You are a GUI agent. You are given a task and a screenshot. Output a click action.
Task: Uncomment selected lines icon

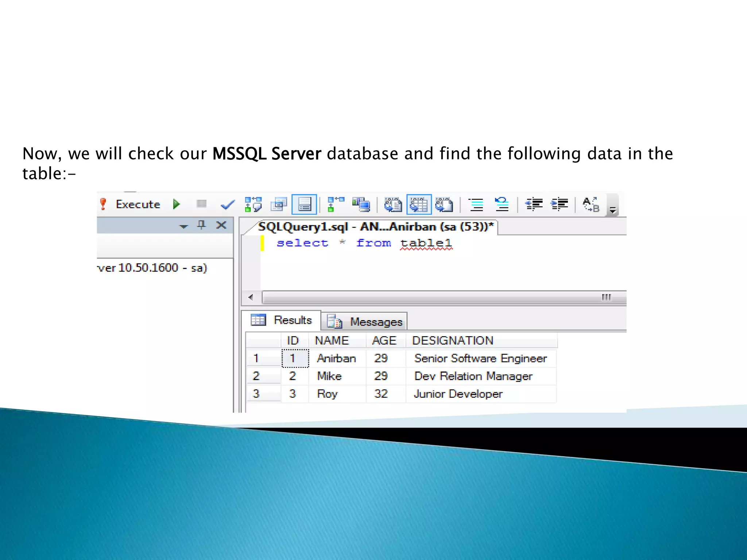point(502,205)
